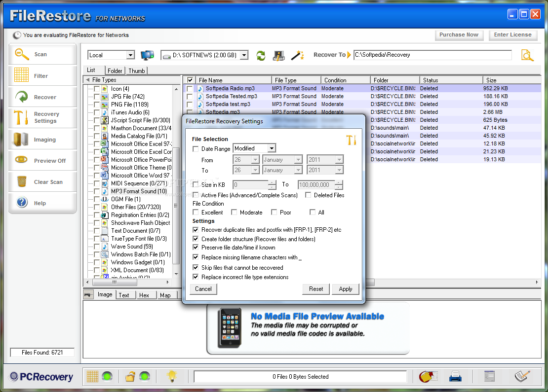Enable the Date Range checkbox

coord(196,149)
